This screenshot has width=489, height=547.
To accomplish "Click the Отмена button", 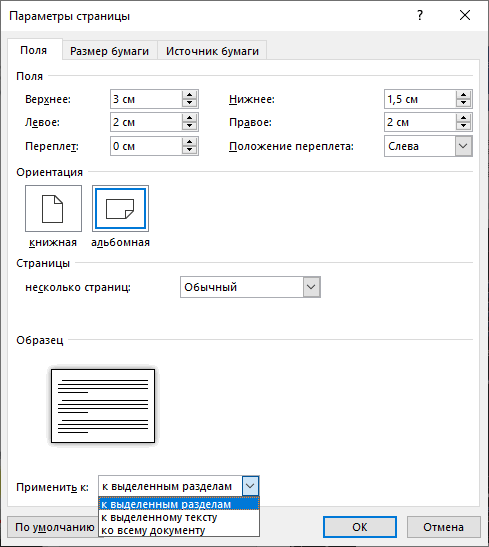I will (443, 527).
